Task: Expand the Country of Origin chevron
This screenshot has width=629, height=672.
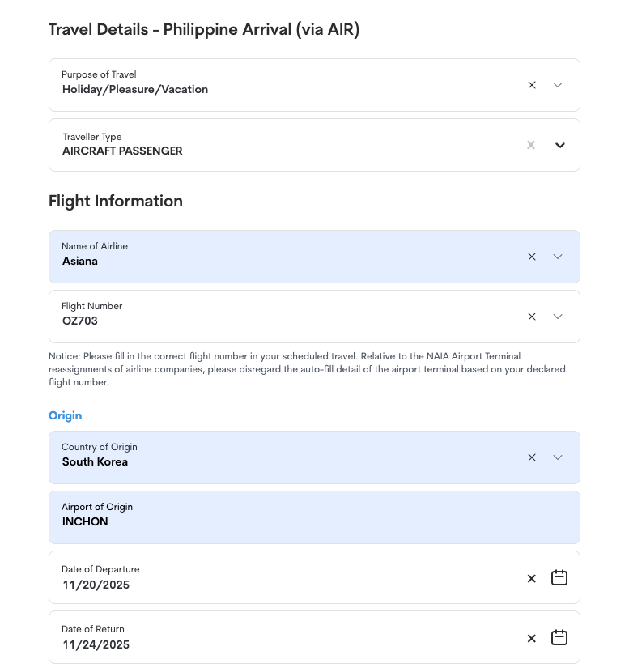Action: 558,457
